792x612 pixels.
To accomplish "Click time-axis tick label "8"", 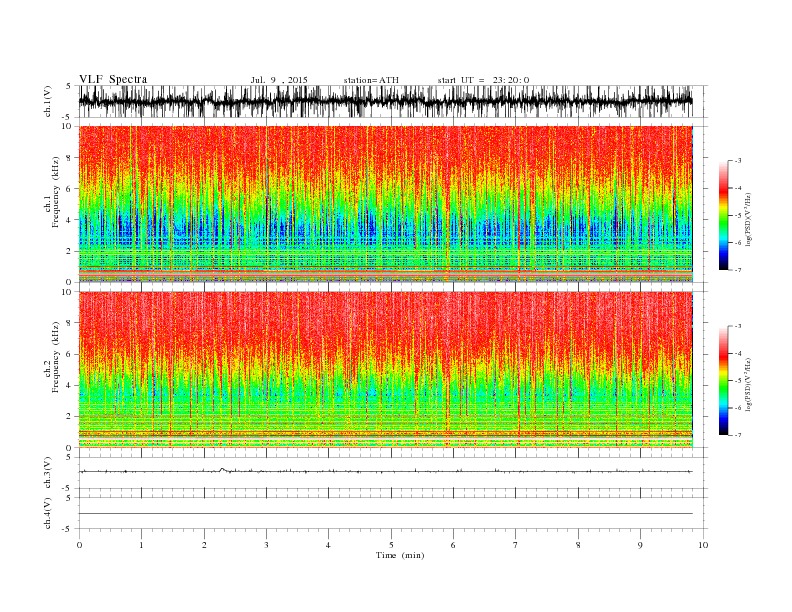I will [578, 545].
